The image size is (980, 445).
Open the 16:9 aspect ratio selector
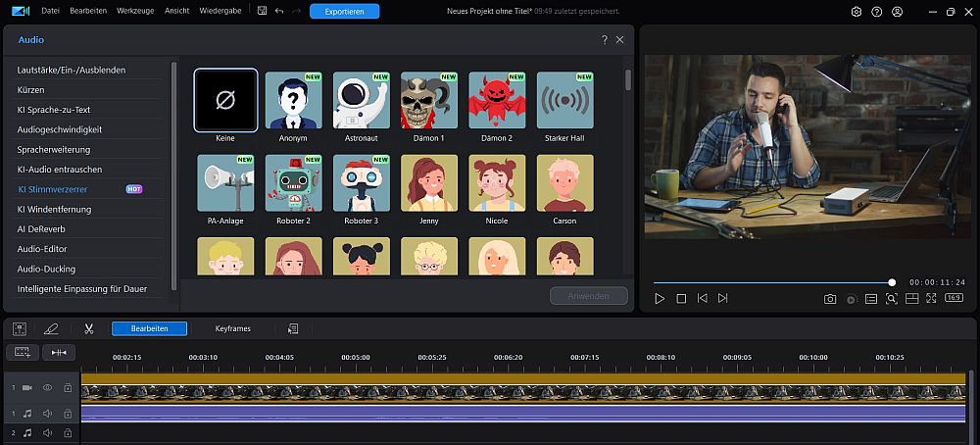[x=954, y=298]
